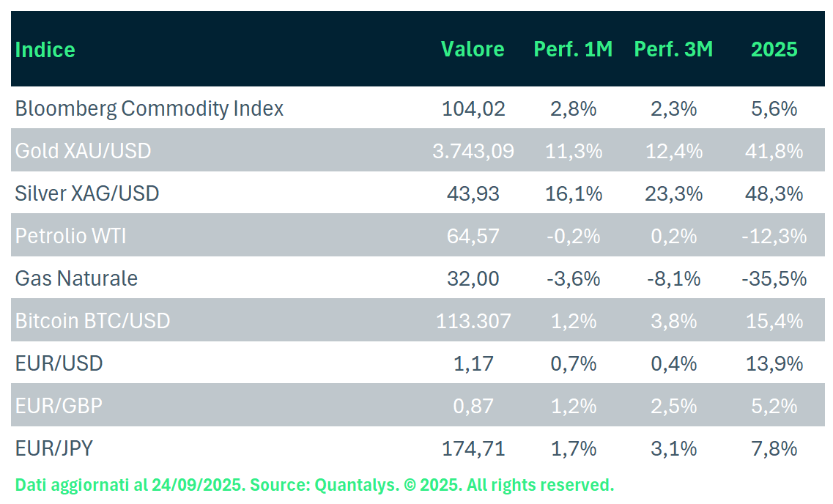Select Gas Naturale's 2025 figure -35,5%

click(x=774, y=279)
